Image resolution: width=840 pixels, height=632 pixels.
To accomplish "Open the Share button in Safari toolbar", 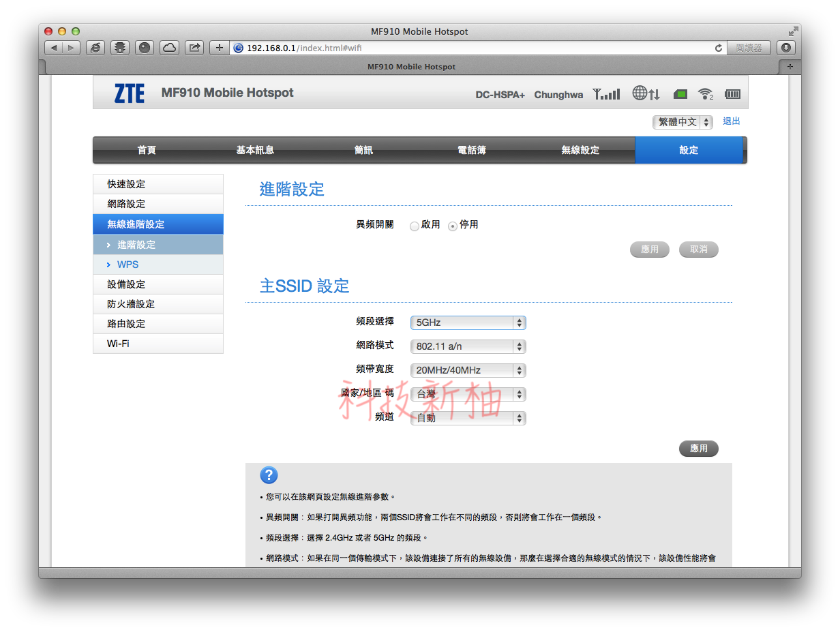I will pyautogui.click(x=194, y=48).
